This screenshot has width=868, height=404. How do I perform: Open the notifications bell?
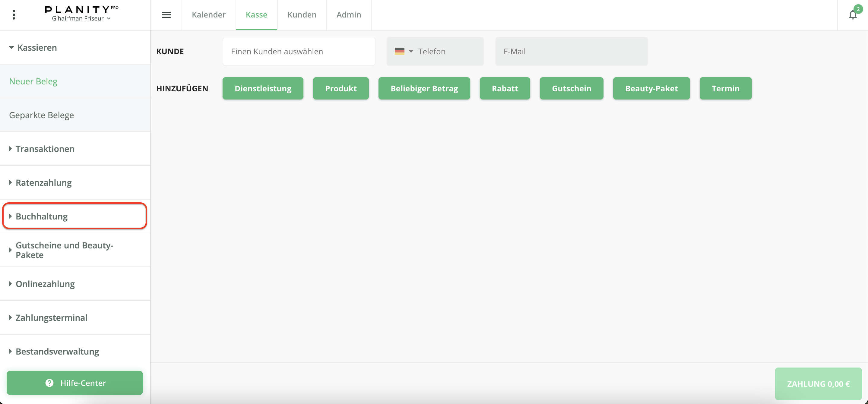[853, 15]
